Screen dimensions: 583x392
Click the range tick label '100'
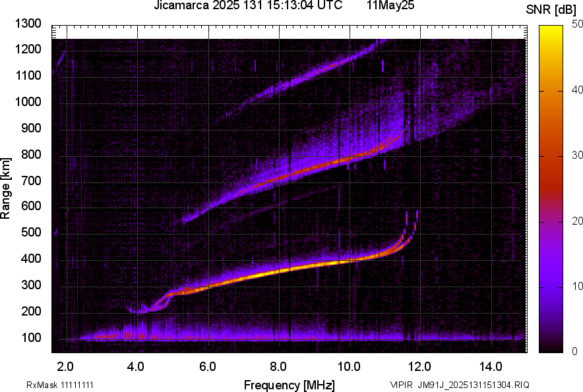click(x=31, y=338)
